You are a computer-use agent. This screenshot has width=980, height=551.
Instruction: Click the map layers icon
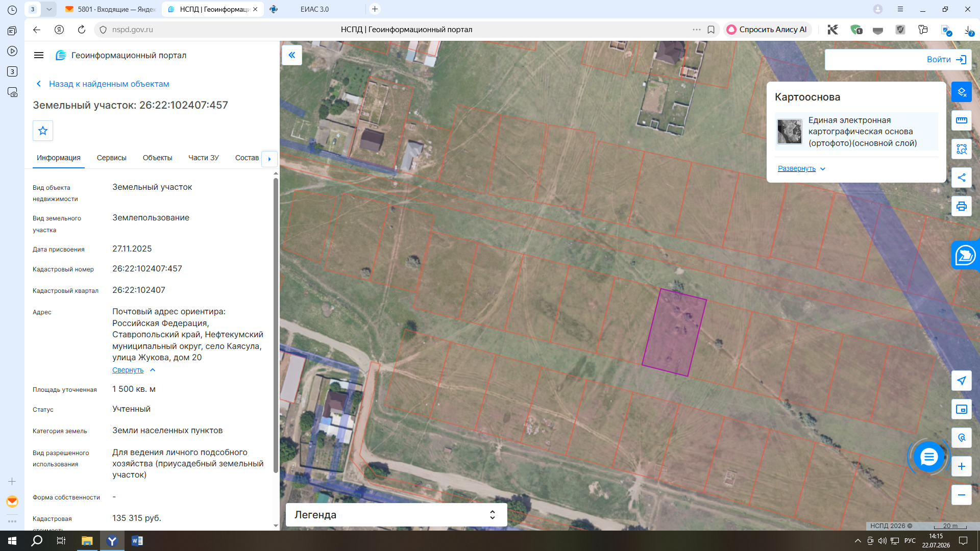click(x=961, y=92)
